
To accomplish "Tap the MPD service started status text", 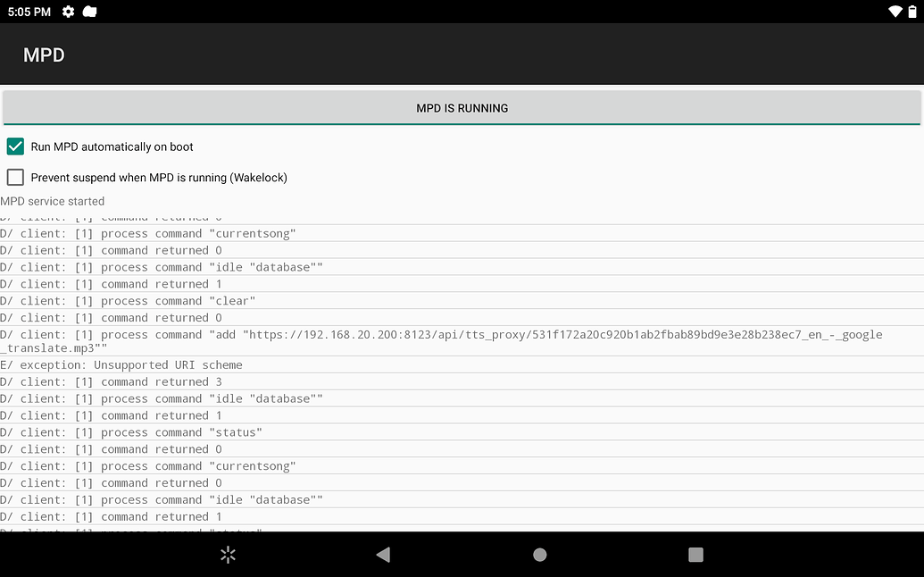I will point(52,201).
